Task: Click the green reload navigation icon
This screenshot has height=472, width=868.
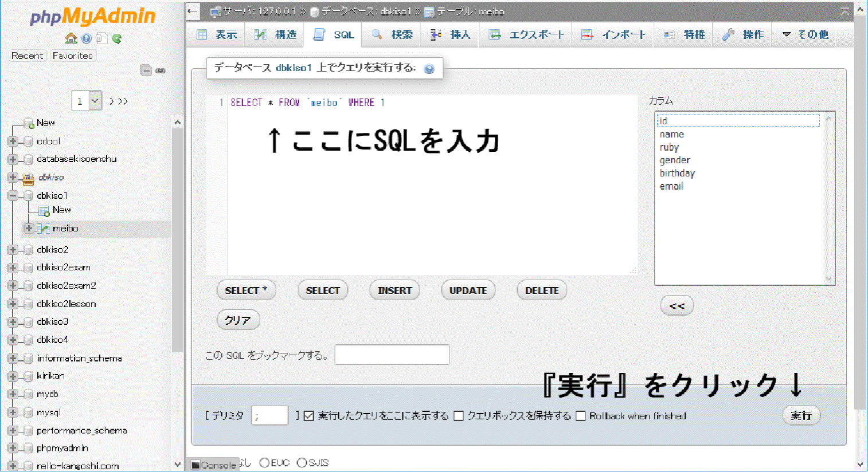Action: [117, 38]
